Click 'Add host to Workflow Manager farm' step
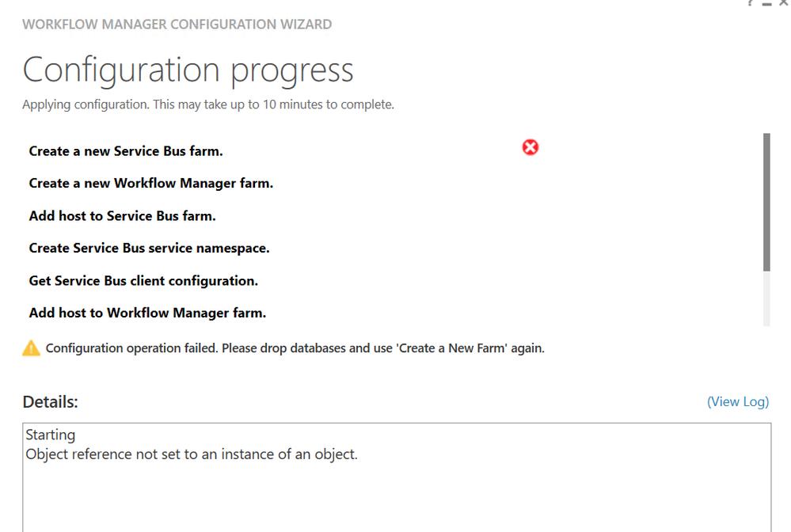Image resolution: width=791 pixels, height=532 pixels. (147, 313)
